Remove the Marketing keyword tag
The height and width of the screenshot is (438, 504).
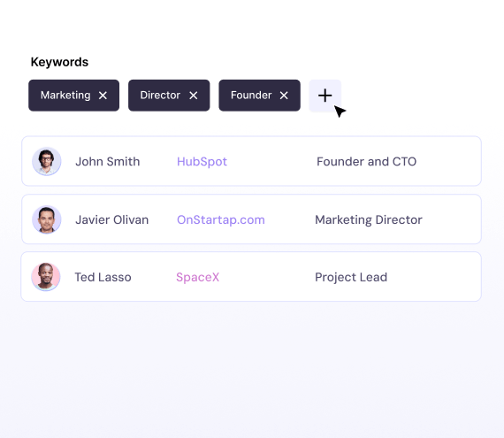pos(103,96)
